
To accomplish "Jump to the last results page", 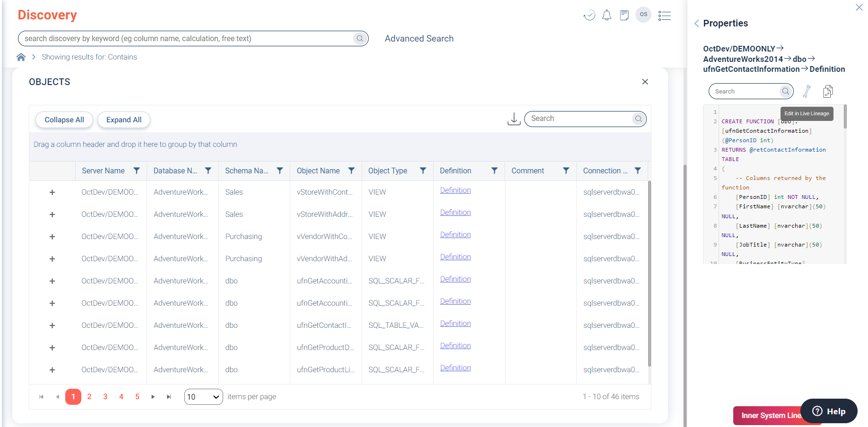I will (x=169, y=397).
